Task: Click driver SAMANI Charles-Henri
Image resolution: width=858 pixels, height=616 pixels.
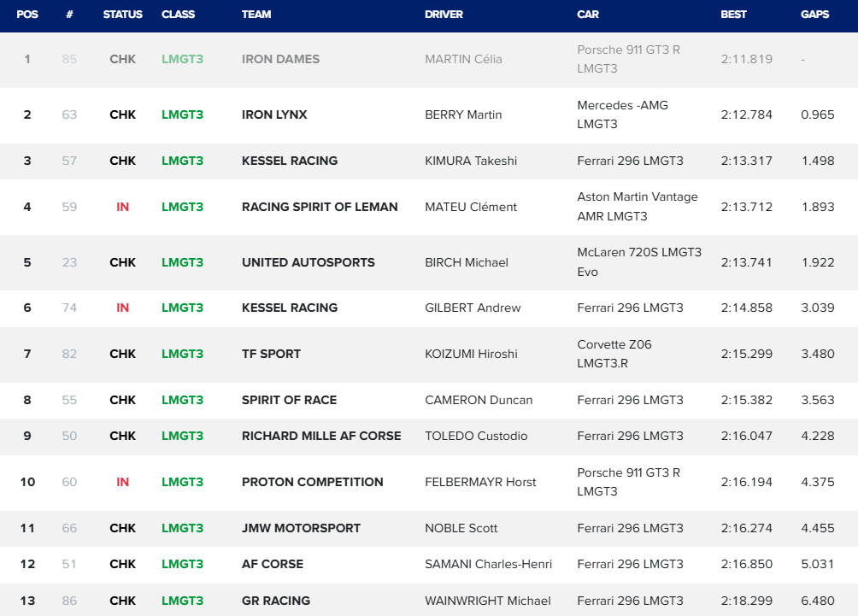Action: pyautogui.click(x=489, y=564)
